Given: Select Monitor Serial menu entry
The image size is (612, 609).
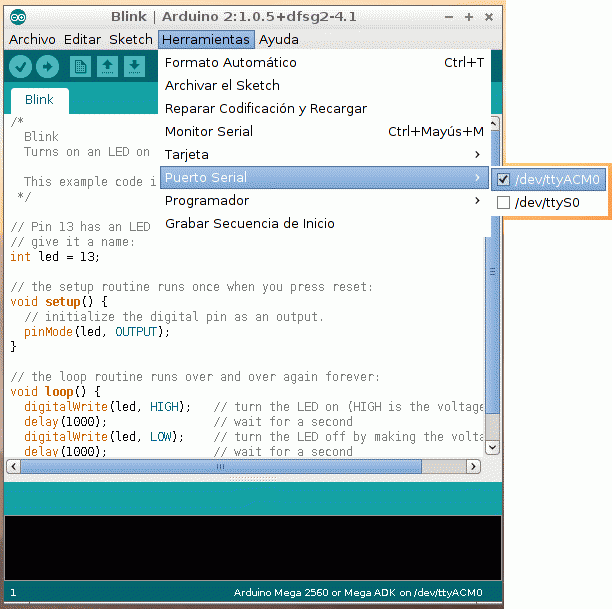Looking at the screenshot, I should click(x=209, y=132).
